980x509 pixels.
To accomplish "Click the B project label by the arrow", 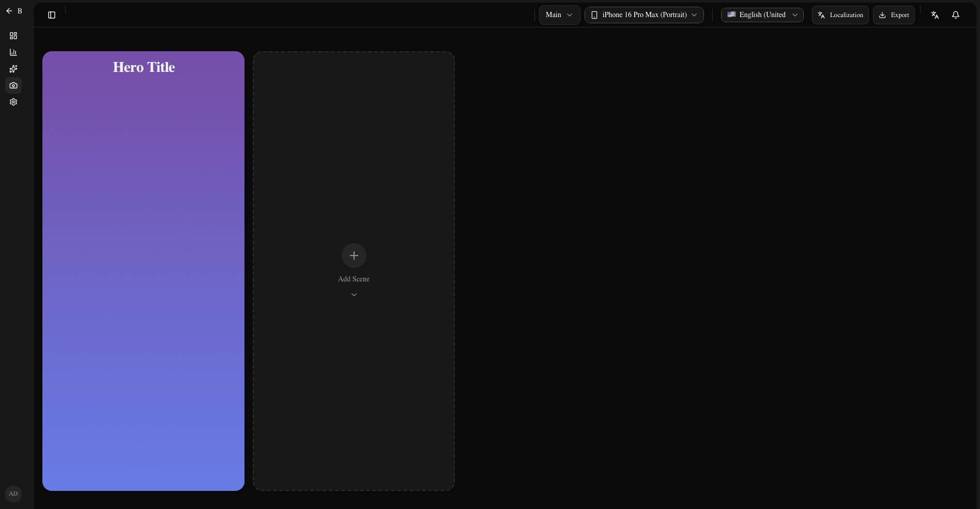I will 20,11.
